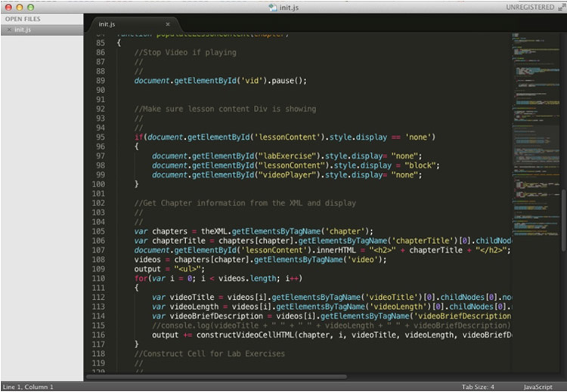Click the closing brace on line 100
The width and height of the screenshot is (567, 392).
coord(136,184)
